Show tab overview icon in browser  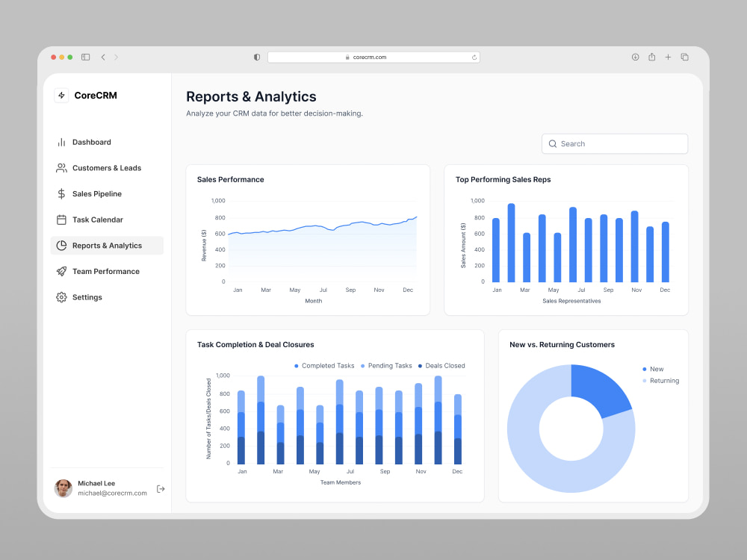684,57
